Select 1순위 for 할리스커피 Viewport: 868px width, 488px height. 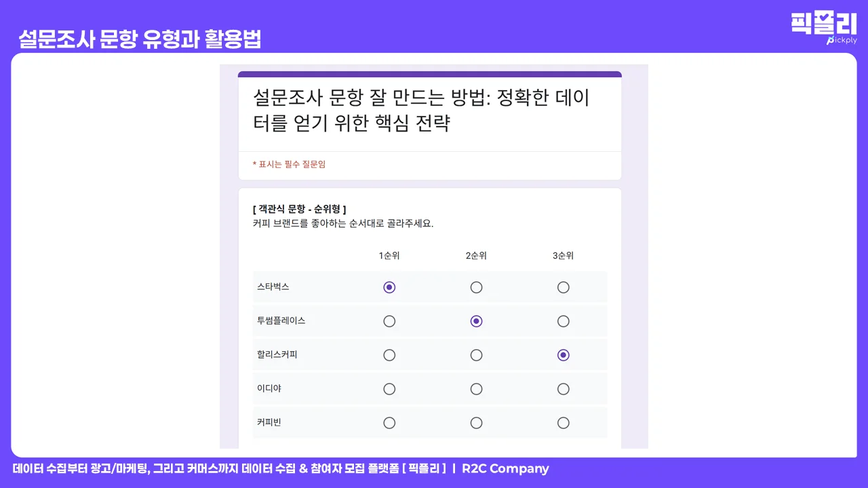pos(389,354)
